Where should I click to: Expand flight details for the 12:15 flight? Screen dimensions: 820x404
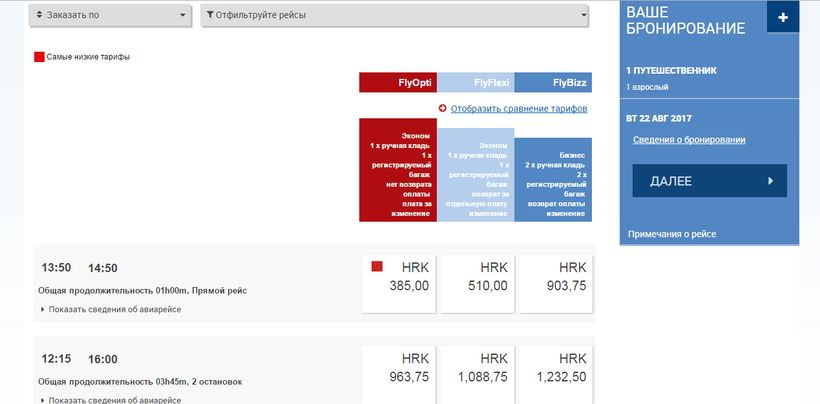[111, 400]
